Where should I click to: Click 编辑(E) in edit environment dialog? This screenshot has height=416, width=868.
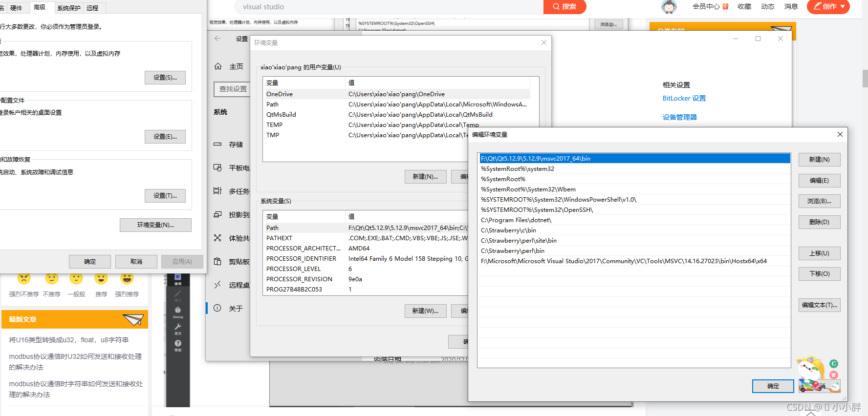click(820, 181)
